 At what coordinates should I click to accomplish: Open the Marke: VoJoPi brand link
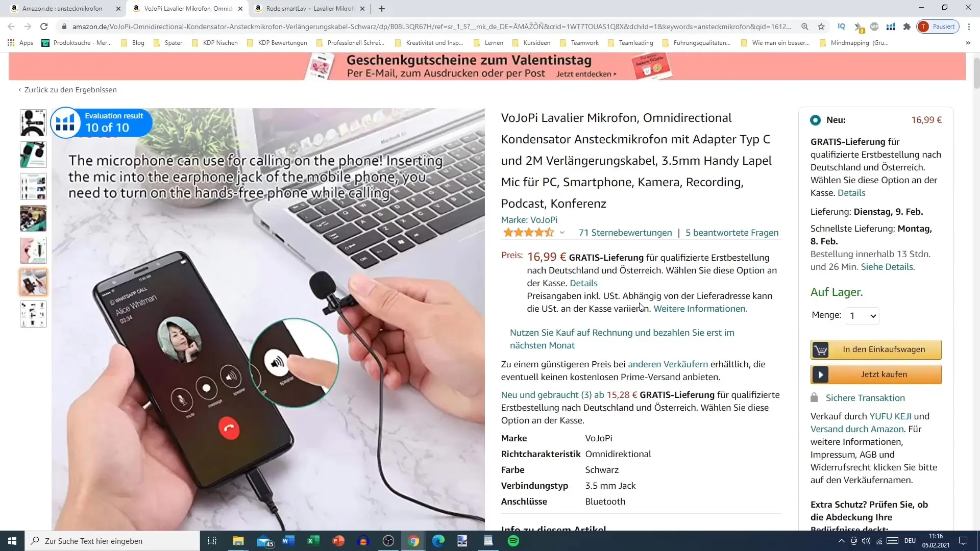pos(529,220)
